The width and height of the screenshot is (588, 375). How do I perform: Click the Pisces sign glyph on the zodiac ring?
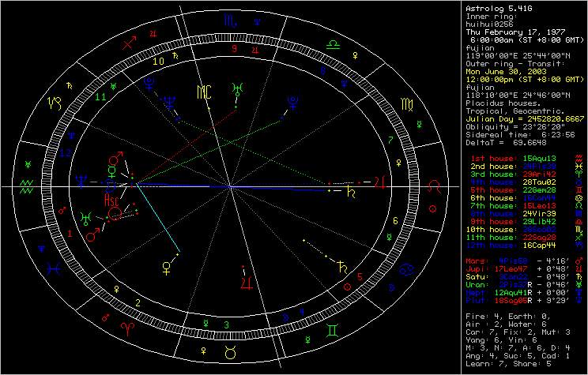click(x=53, y=270)
